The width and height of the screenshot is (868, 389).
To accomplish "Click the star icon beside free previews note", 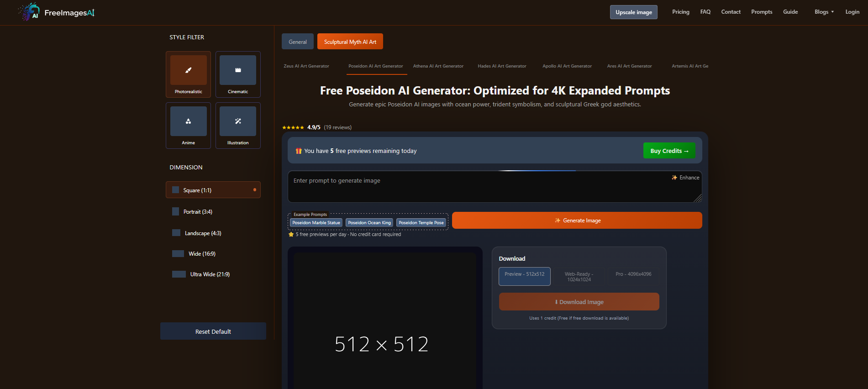I will pyautogui.click(x=291, y=234).
